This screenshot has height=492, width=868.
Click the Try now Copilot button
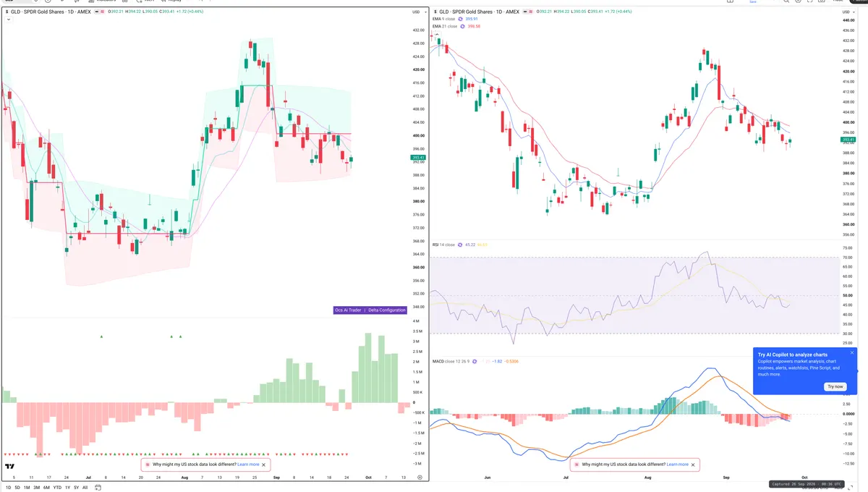click(835, 386)
